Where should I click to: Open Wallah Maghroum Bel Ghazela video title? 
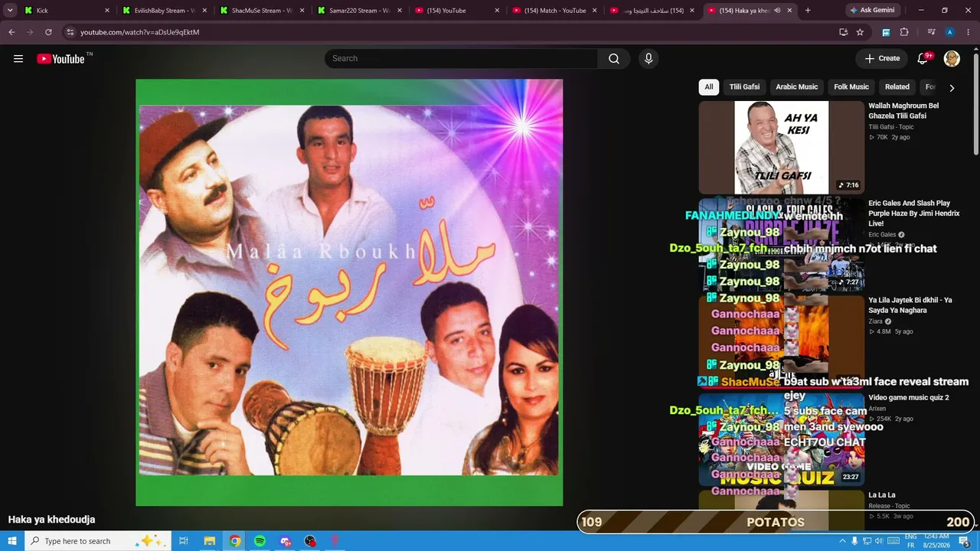point(903,111)
